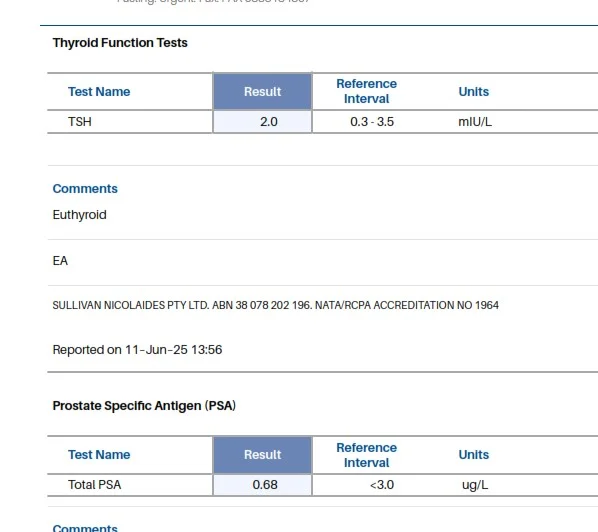Click the Prostate Specific Antigen (PSA) heading
Screen dimensions: 598x532
click(144, 405)
